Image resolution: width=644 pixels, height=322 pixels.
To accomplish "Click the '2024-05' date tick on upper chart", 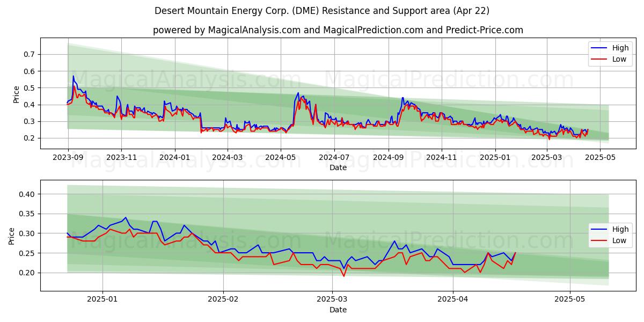I will click(x=281, y=158).
